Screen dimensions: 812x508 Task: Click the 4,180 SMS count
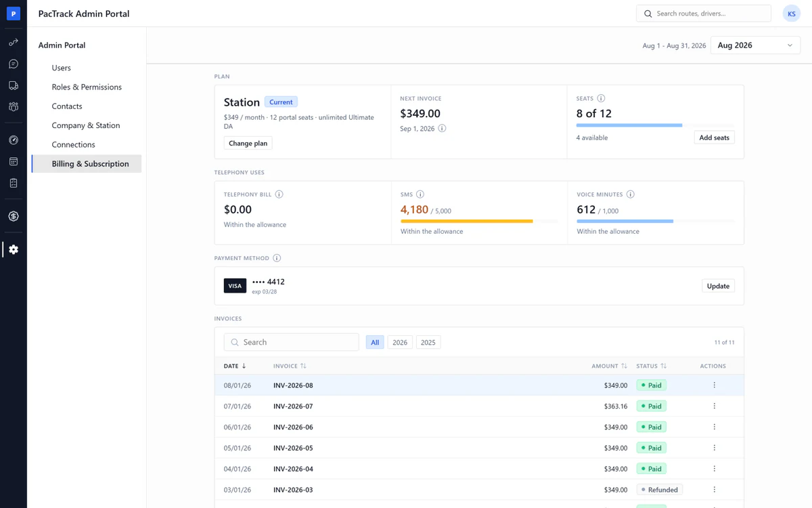point(414,209)
